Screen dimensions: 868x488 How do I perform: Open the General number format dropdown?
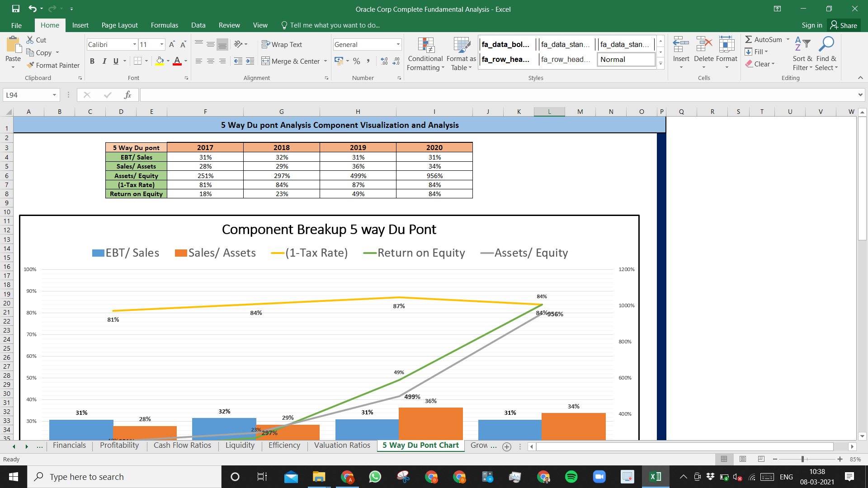pyautogui.click(x=398, y=44)
